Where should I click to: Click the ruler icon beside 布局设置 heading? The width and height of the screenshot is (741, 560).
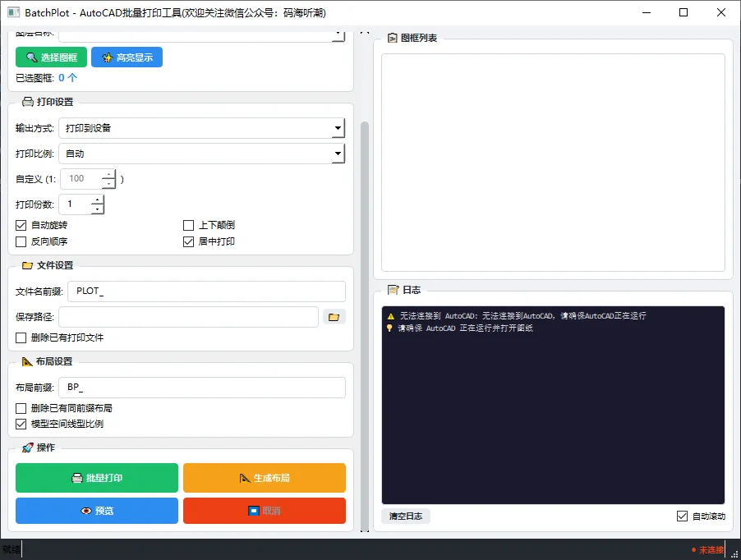(27, 361)
